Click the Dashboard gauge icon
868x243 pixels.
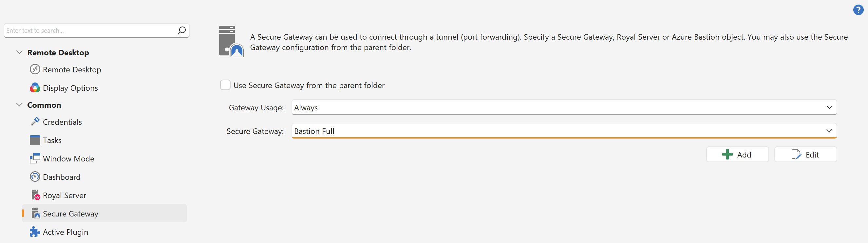pyautogui.click(x=35, y=177)
